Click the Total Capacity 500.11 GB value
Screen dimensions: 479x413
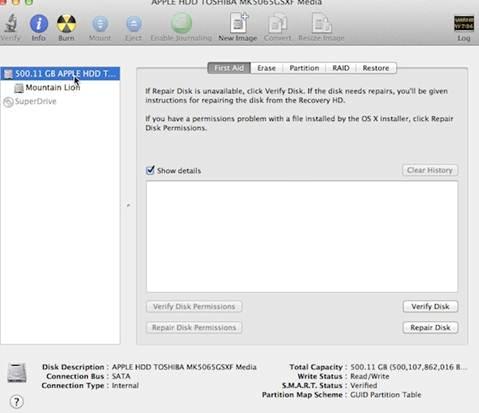409,367
